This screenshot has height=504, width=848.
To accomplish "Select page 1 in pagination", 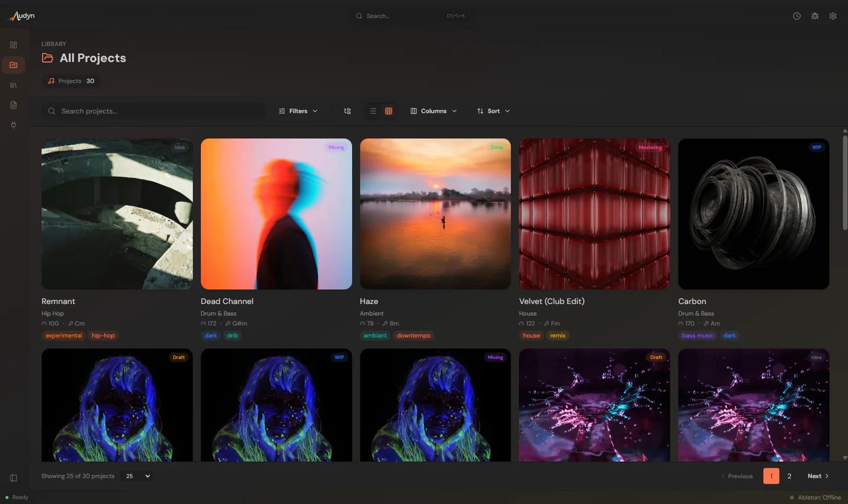I will click(771, 476).
